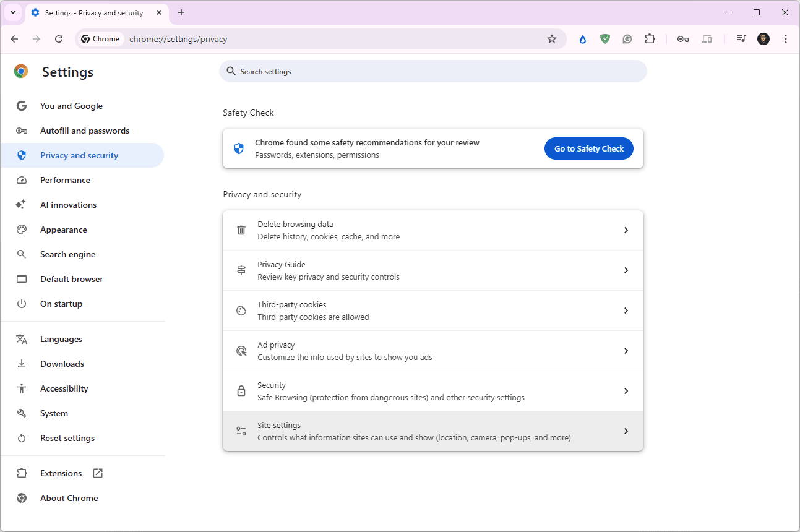Expand the Third-party cookies row arrow

click(x=626, y=311)
